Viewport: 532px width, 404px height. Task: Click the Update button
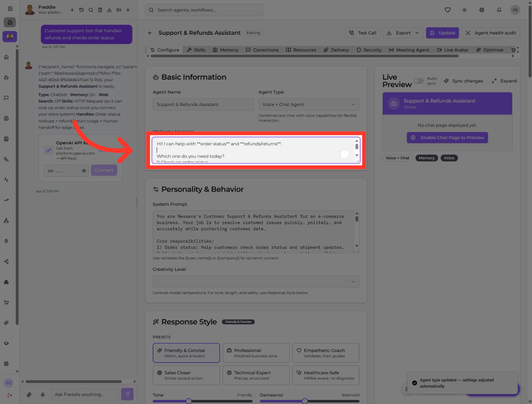(x=442, y=33)
